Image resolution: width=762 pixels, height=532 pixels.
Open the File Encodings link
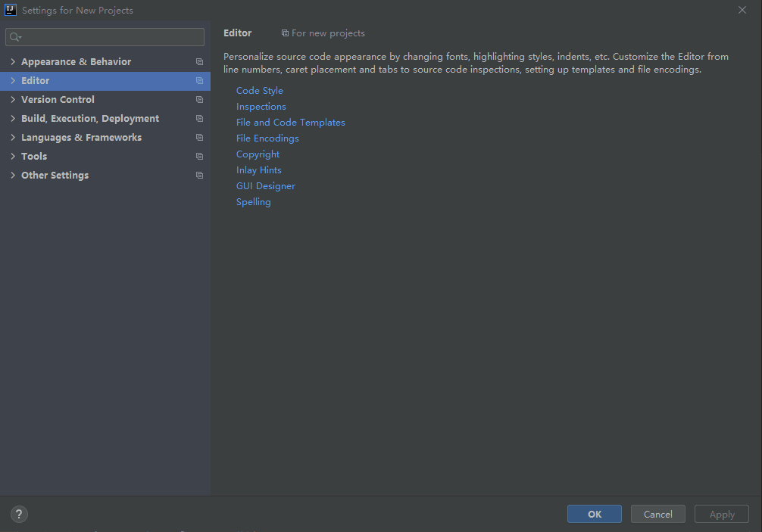pyautogui.click(x=267, y=138)
